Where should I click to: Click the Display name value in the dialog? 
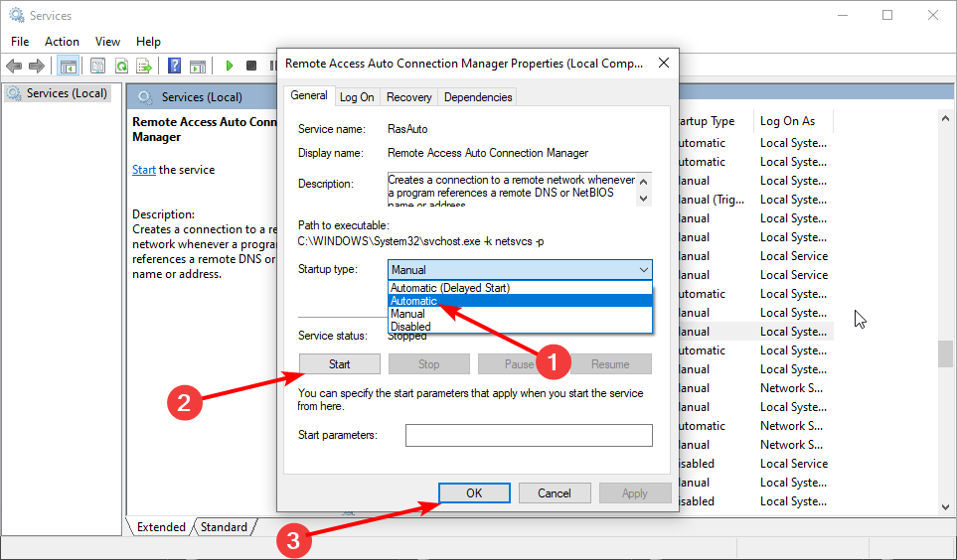[488, 153]
